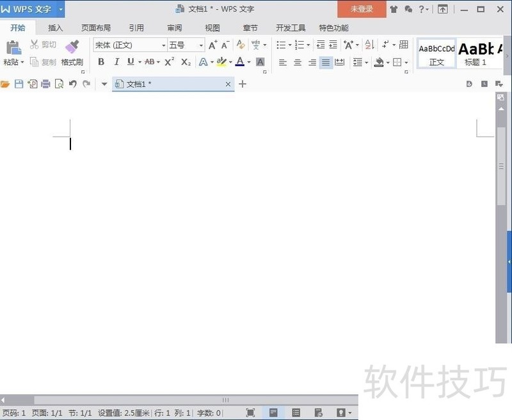Click the Save icon in quick access toolbar
Image resolution: width=512 pixels, height=420 pixels.
click(19, 84)
